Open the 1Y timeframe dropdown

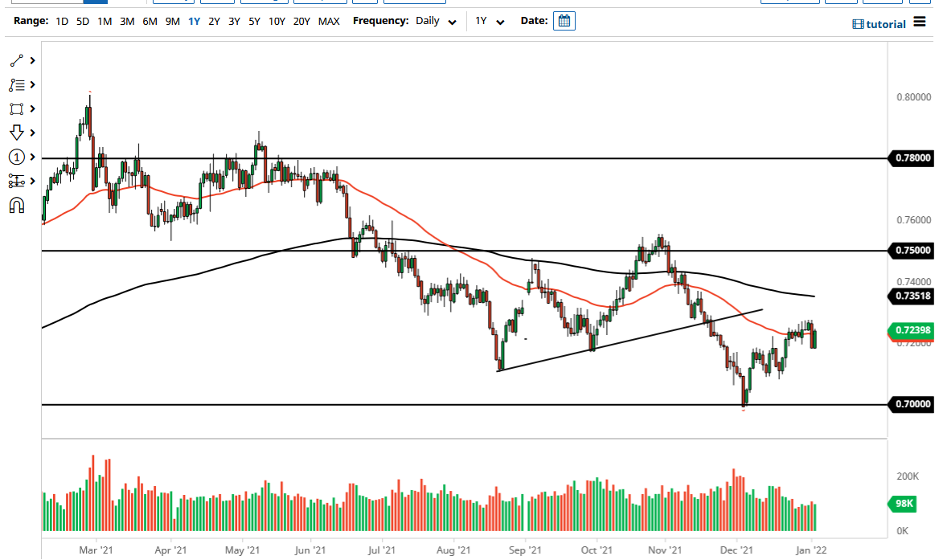click(491, 21)
